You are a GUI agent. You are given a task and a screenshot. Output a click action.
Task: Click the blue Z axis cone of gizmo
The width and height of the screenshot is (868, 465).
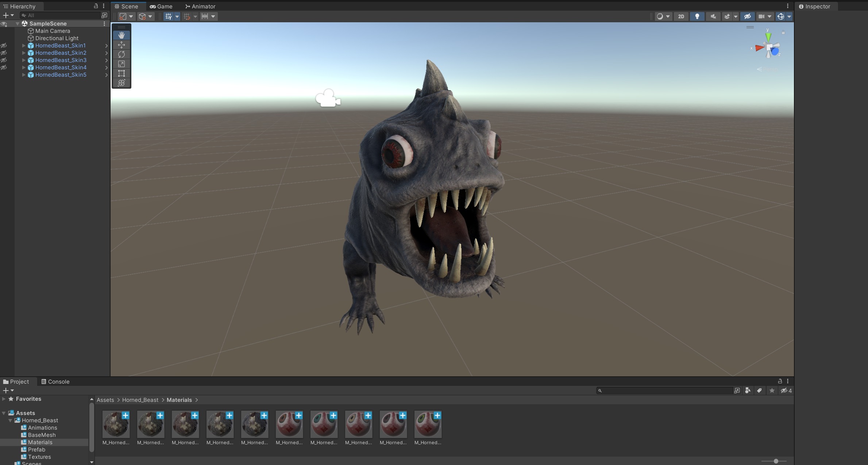coord(775,51)
